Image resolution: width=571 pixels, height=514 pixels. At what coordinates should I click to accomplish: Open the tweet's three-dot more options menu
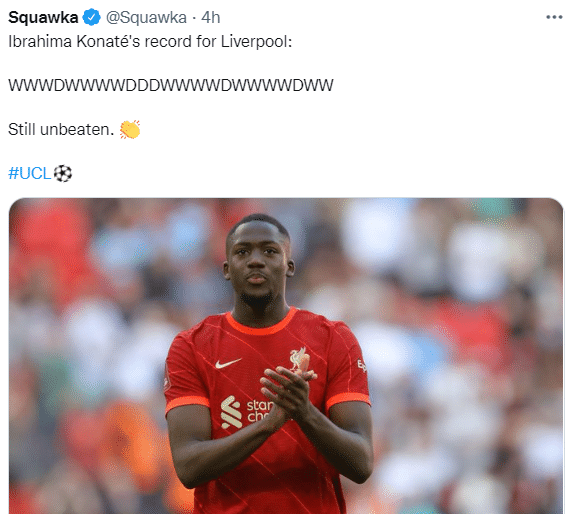point(554,17)
